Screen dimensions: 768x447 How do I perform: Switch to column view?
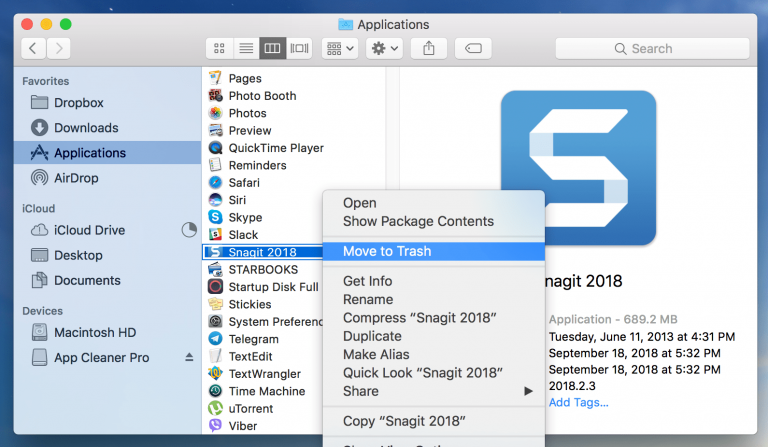point(272,48)
